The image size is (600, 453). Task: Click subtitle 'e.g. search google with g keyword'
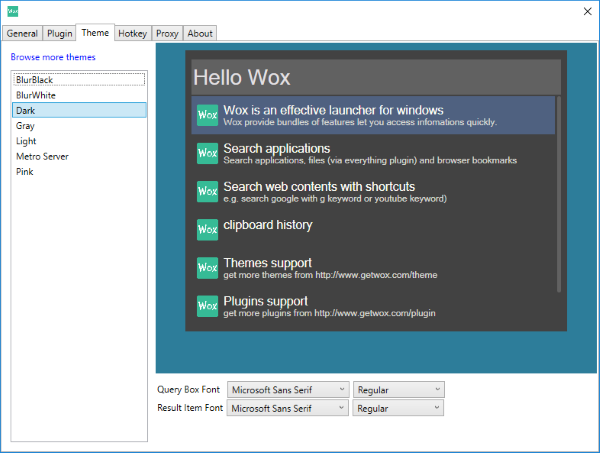pyautogui.click(x=335, y=199)
